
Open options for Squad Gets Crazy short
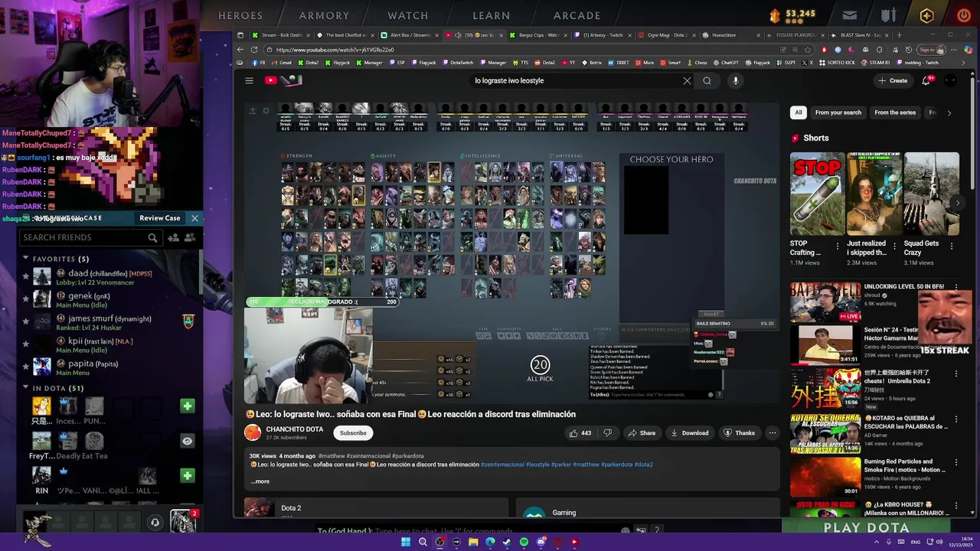(952, 246)
